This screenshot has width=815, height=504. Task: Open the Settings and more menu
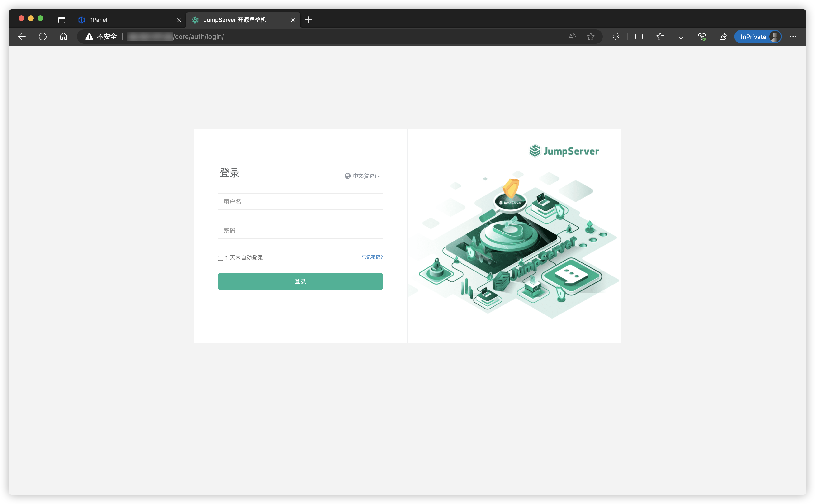[793, 37]
